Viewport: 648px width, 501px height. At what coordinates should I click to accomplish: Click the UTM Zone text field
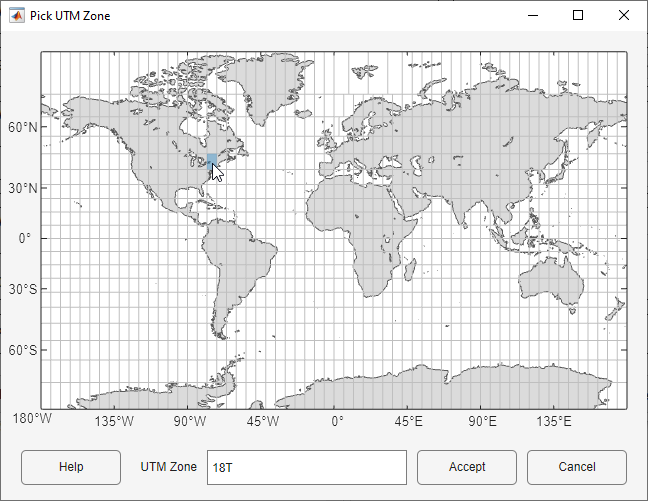point(306,467)
